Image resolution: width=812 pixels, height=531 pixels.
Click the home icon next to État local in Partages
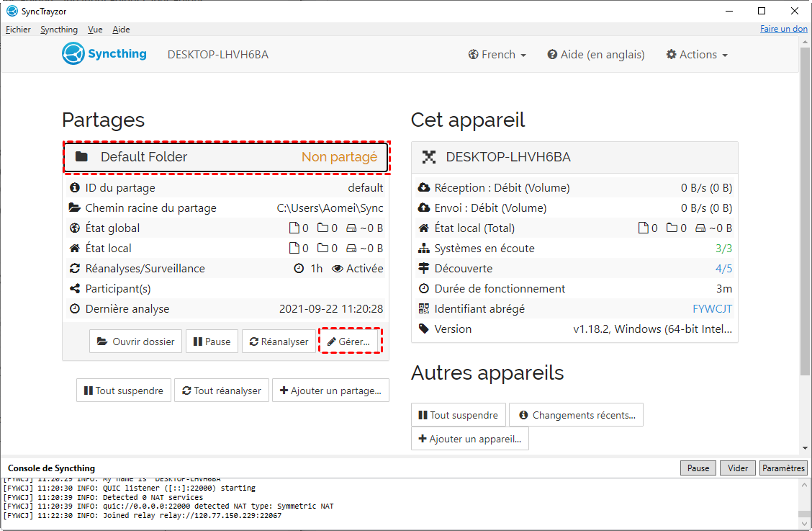coord(75,248)
